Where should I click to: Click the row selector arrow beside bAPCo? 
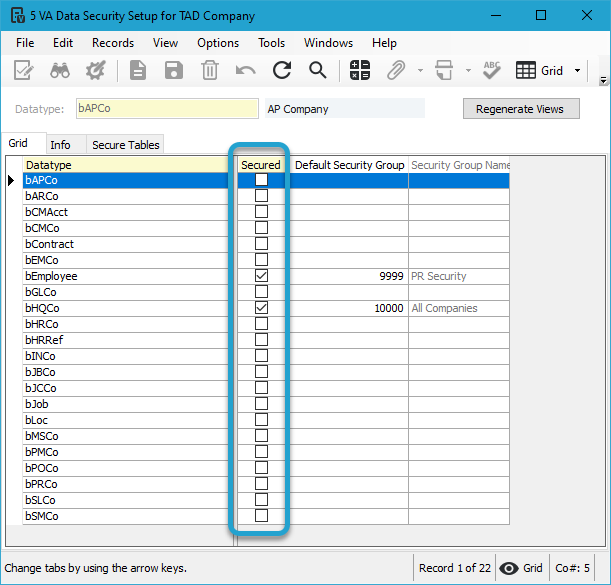coord(11,180)
